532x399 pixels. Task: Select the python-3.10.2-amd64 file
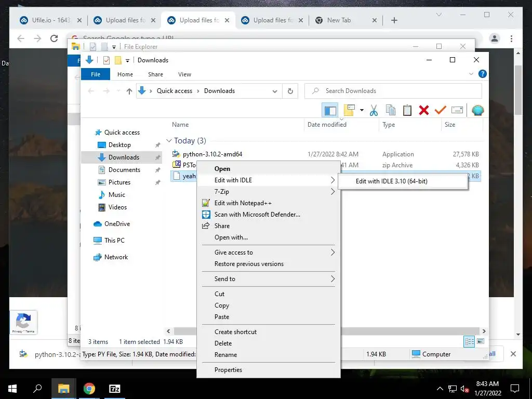point(212,154)
